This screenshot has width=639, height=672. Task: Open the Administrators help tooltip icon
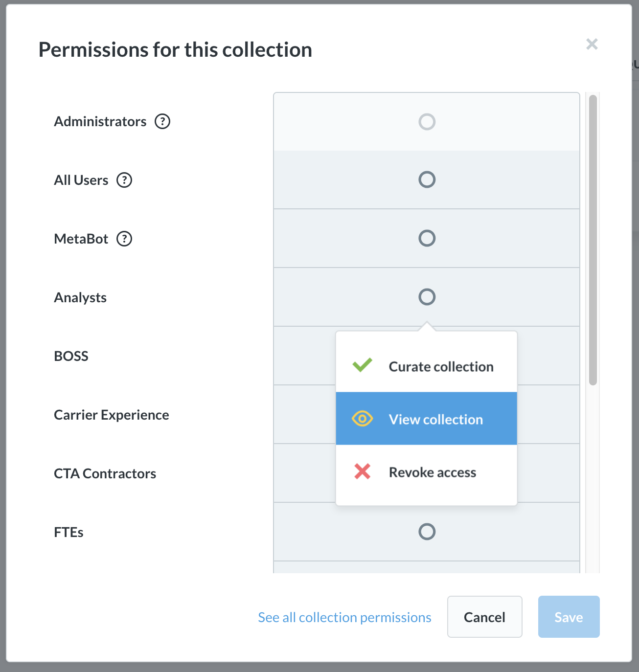click(163, 121)
